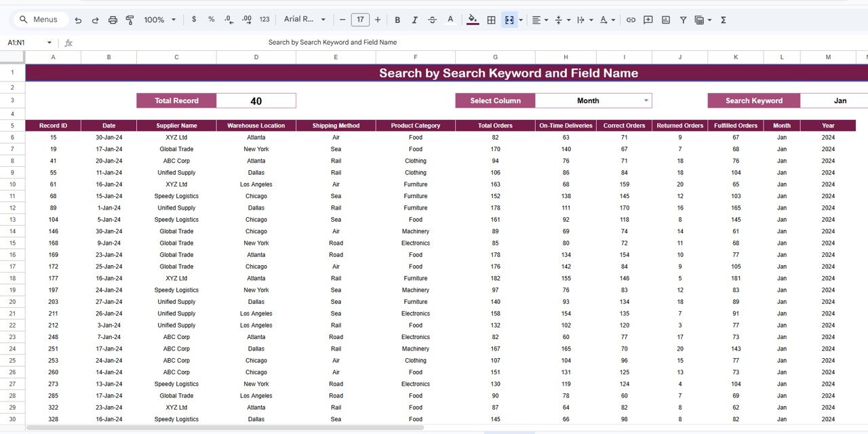
Task: Open the text color picker
Action: click(x=450, y=20)
